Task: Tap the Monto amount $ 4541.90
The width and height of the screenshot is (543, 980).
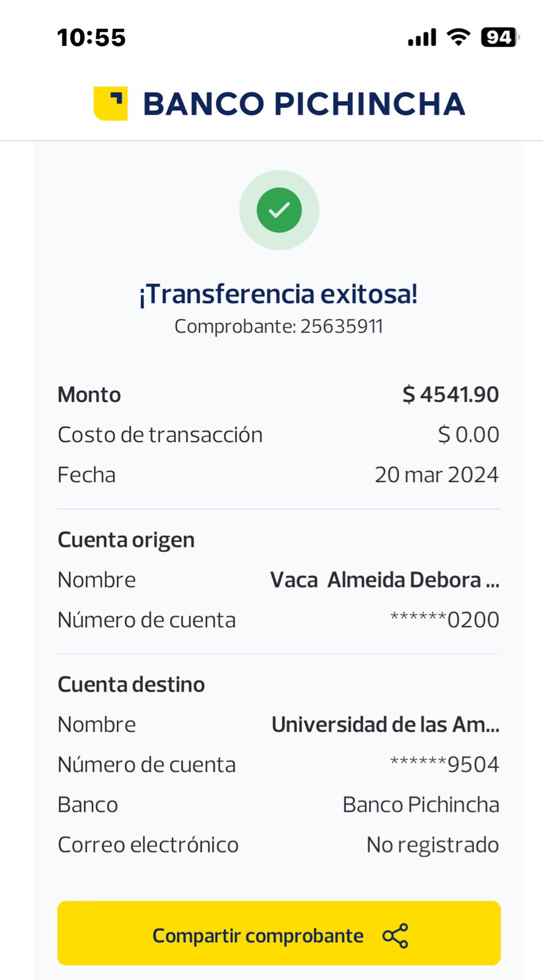Action: pos(451,394)
